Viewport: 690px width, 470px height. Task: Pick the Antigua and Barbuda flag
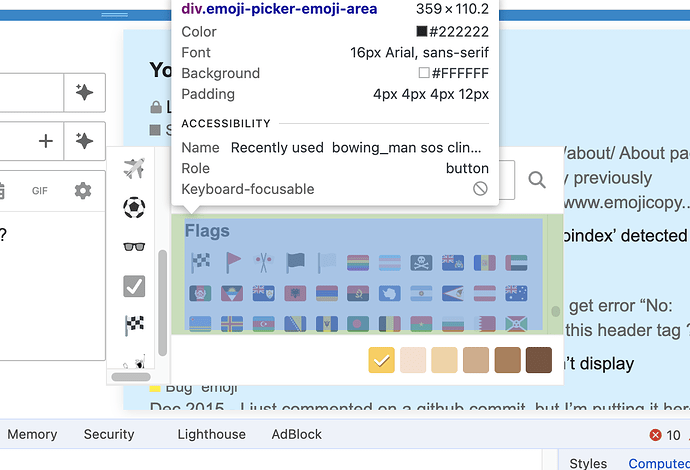point(232,294)
